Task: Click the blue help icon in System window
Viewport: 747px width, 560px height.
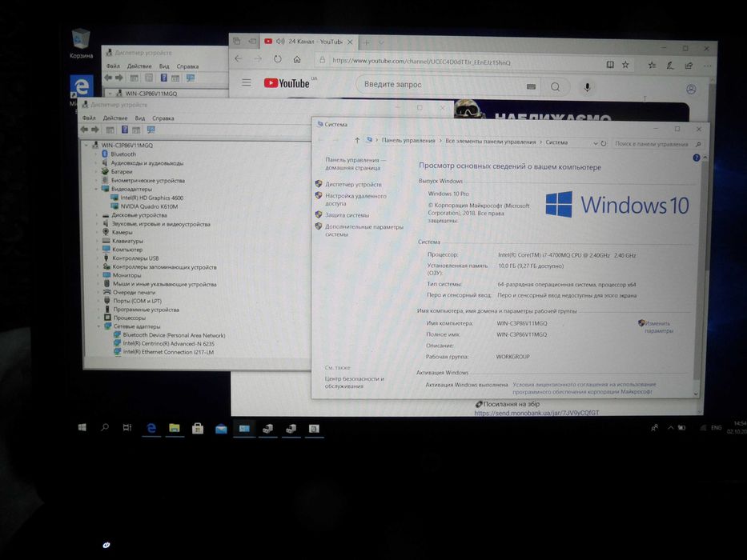Action: [x=697, y=158]
